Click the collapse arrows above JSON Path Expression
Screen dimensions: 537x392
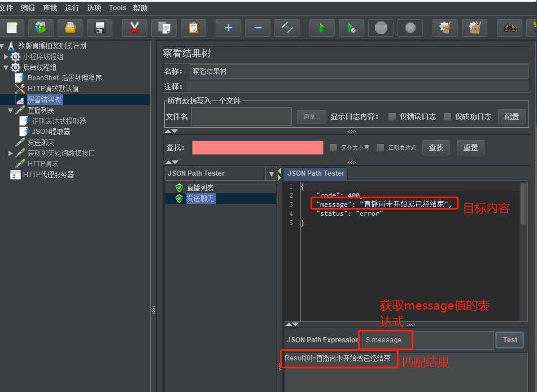click(292, 324)
